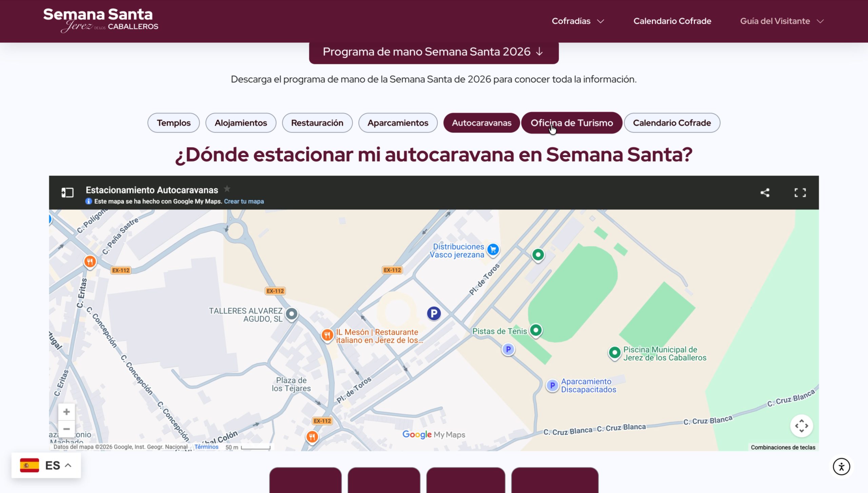Zoom out the map with minus
Viewport: 868px width, 493px height.
[x=66, y=429]
